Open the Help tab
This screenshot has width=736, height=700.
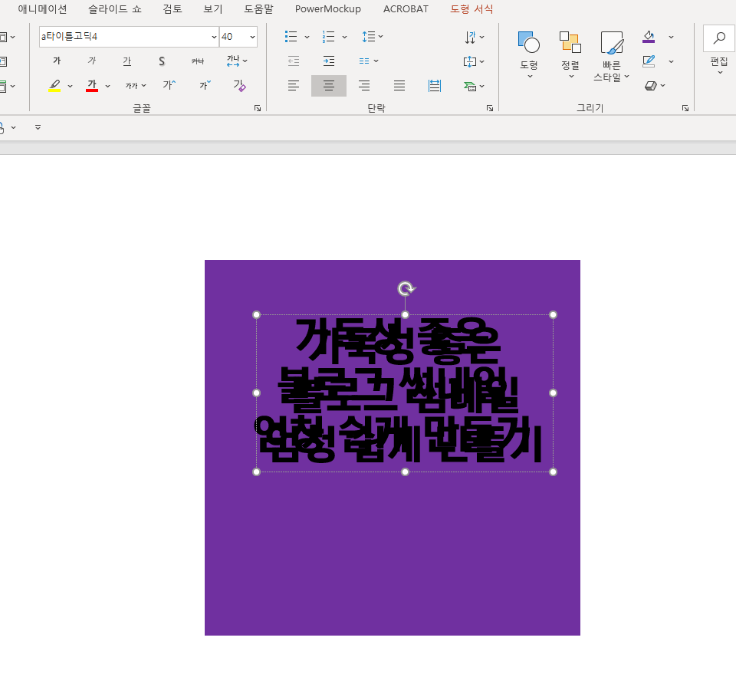point(258,9)
